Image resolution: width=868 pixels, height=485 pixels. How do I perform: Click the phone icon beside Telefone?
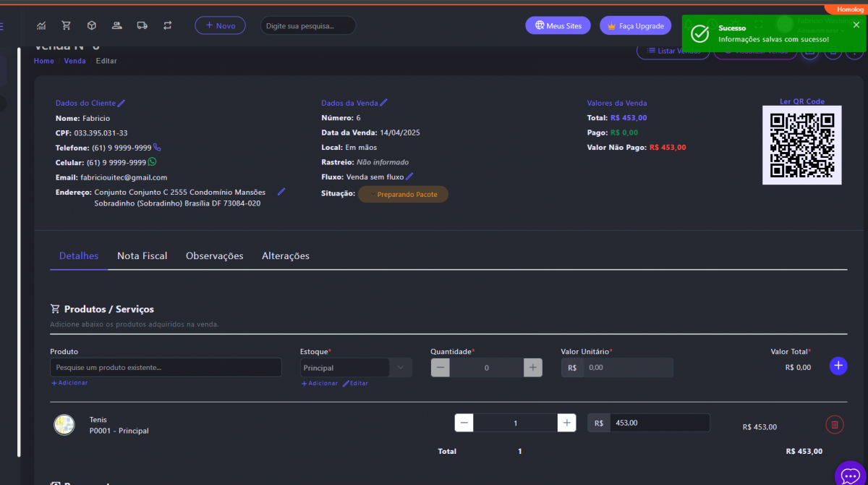click(157, 147)
